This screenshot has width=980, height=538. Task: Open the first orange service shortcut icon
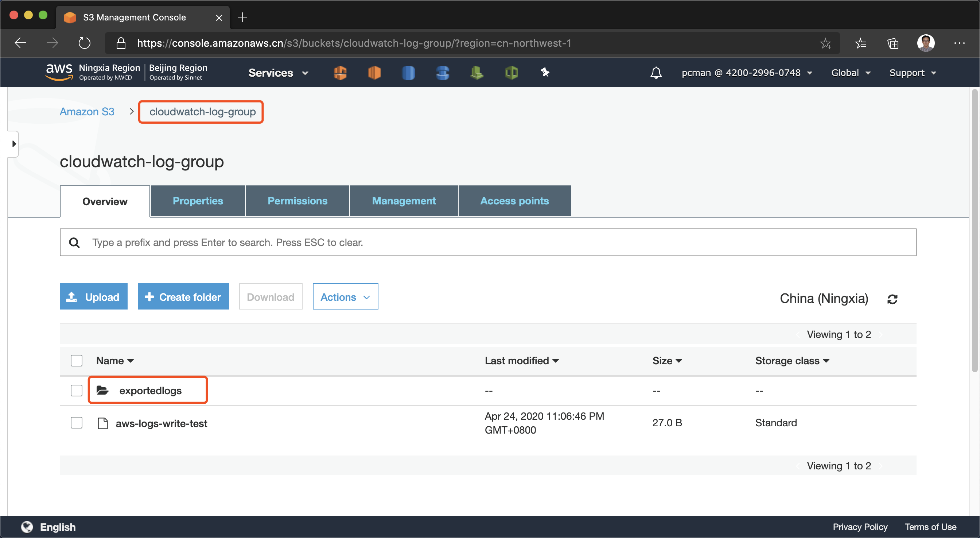pos(340,72)
